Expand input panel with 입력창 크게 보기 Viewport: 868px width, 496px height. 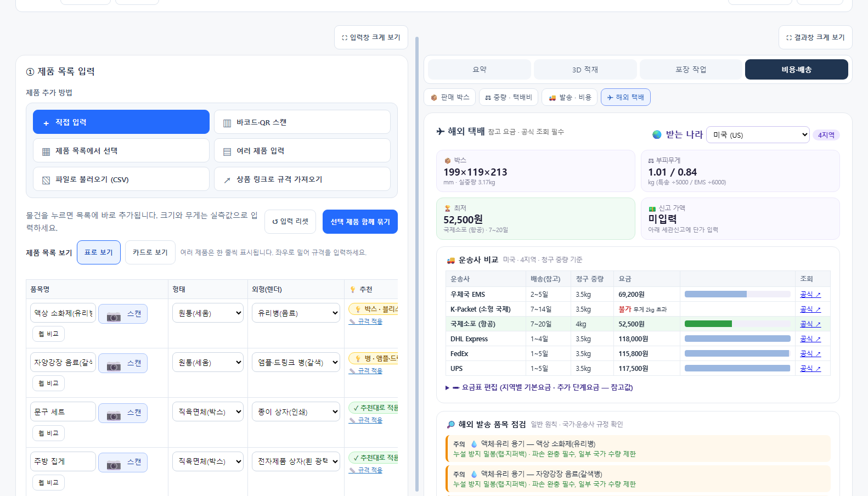371,37
